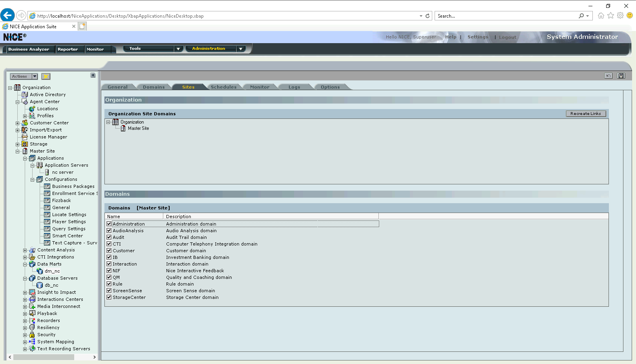This screenshot has width=636, height=364.
Task: Click the Logout link
Action: [x=507, y=37]
